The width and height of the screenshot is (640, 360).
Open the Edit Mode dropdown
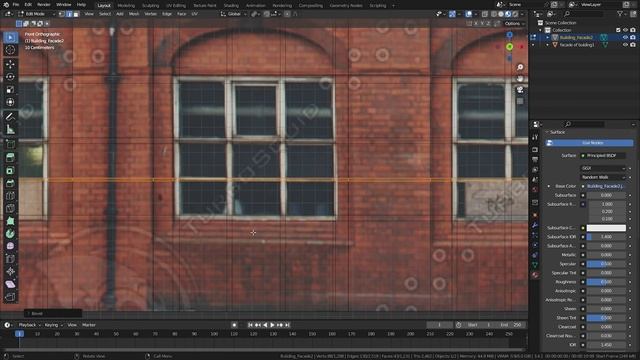click(x=36, y=14)
